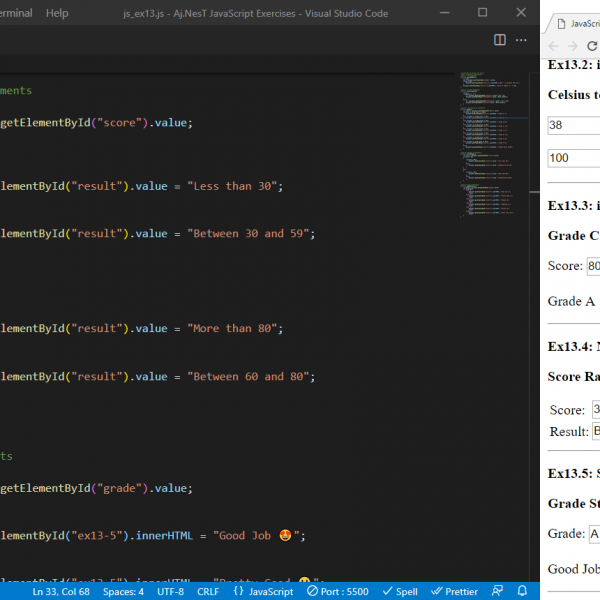This screenshot has height=600, width=600.
Task: Open UTF-8 encoding selector
Action: coord(170,591)
